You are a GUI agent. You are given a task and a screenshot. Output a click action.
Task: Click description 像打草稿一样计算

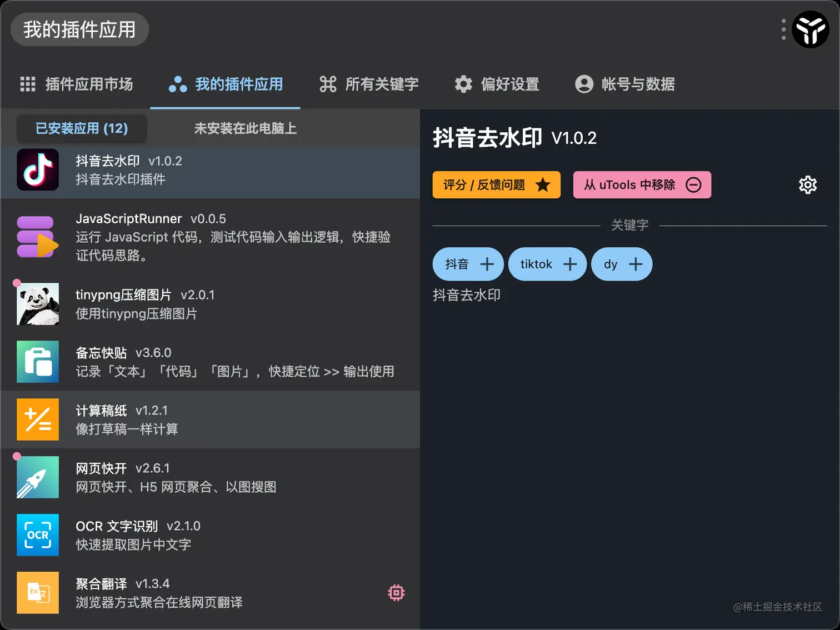(x=127, y=429)
